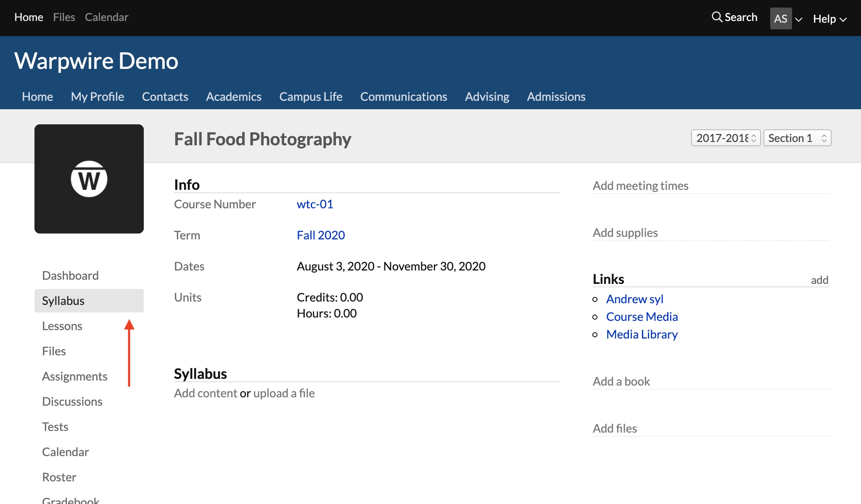Click the Links section heading

[x=608, y=279]
